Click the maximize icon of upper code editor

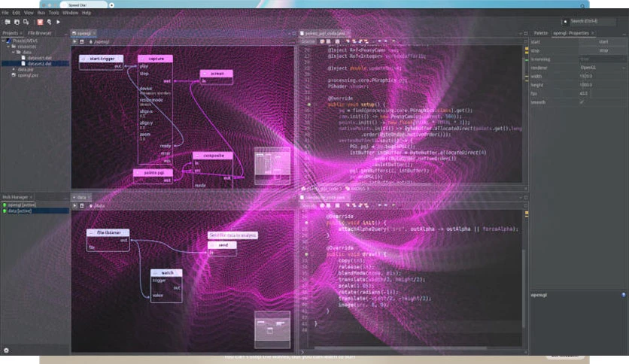coord(525,33)
